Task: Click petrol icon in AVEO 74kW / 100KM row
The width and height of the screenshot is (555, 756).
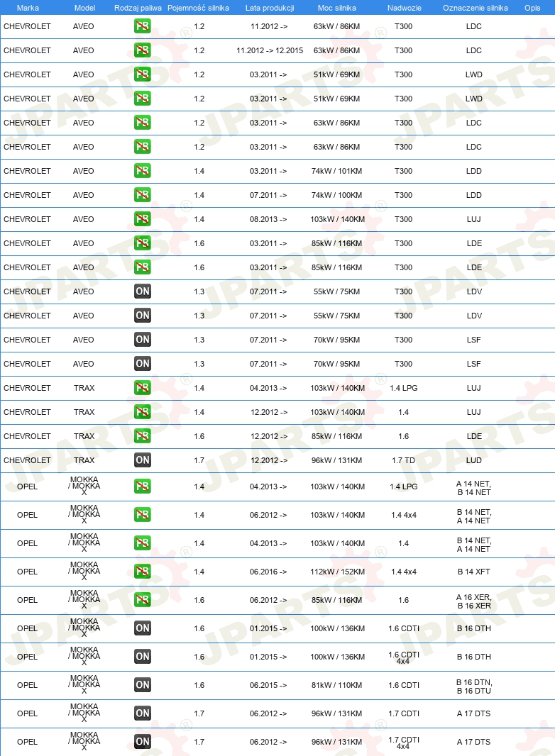Action: [x=143, y=195]
